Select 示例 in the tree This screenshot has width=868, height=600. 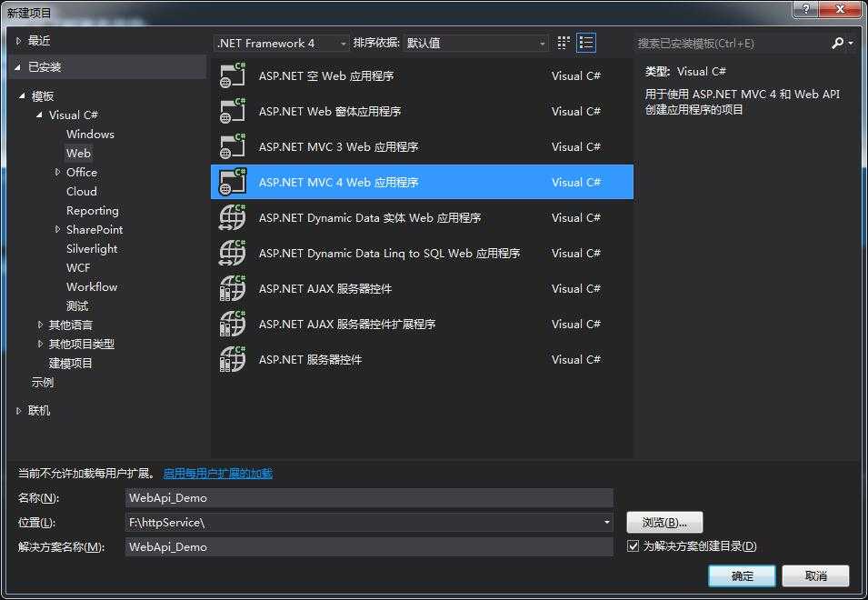click(x=43, y=383)
